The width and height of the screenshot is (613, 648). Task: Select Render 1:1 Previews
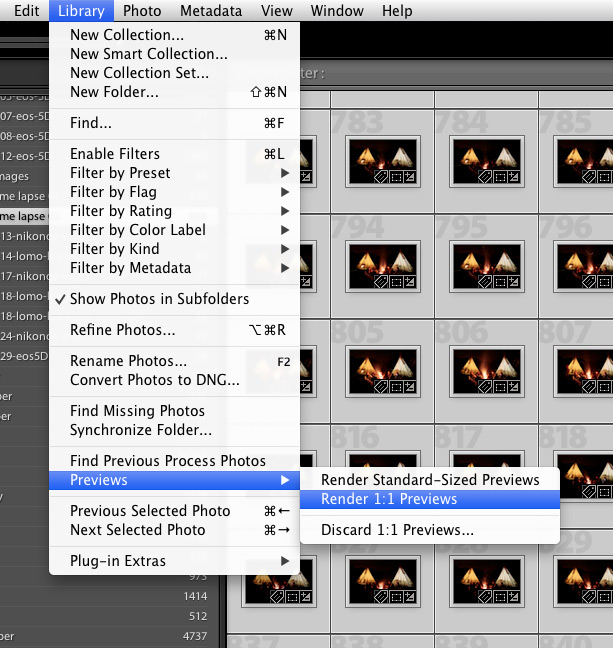430,499
